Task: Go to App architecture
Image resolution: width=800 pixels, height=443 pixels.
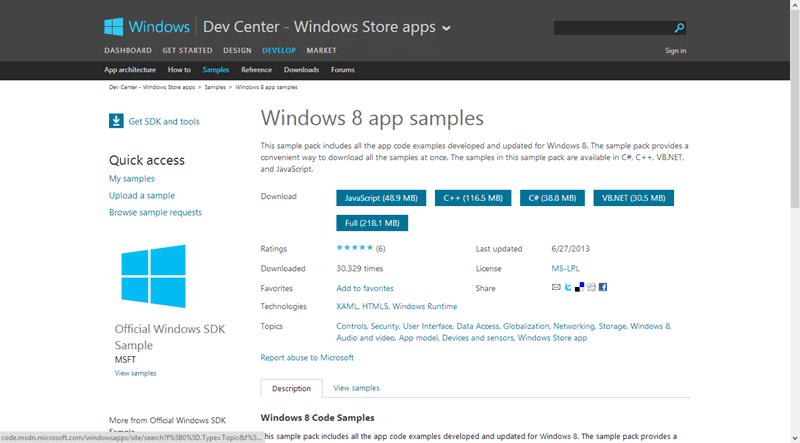Action: click(130, 70)
